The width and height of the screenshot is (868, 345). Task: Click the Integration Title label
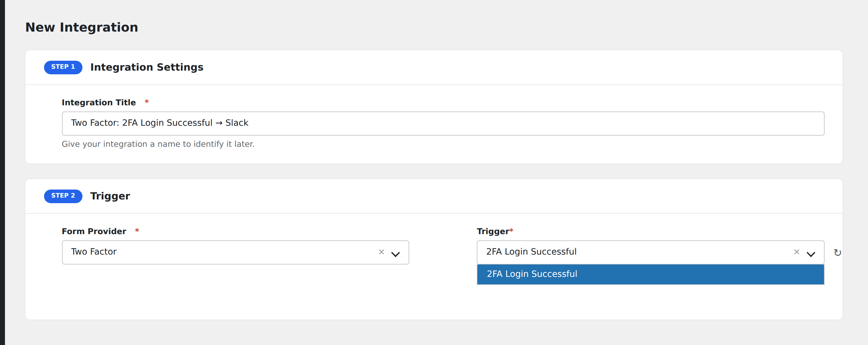pyautogui.click(x=99, y=103)
